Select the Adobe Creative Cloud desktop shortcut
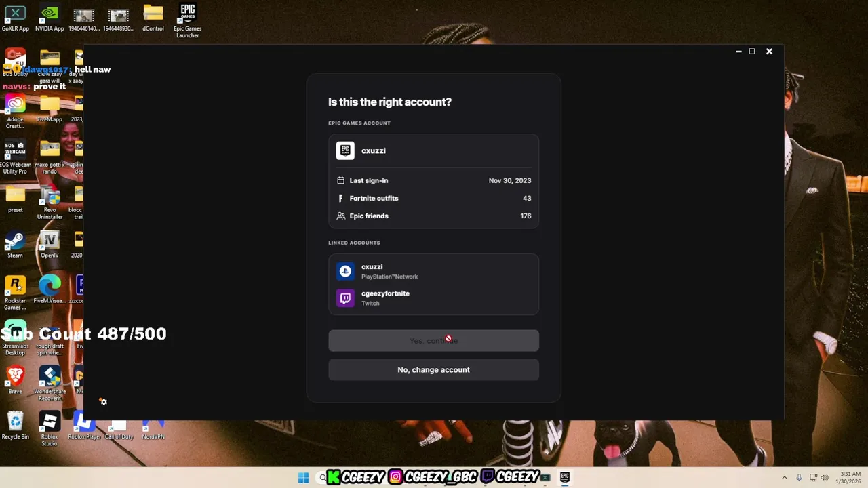 (15, 111)
